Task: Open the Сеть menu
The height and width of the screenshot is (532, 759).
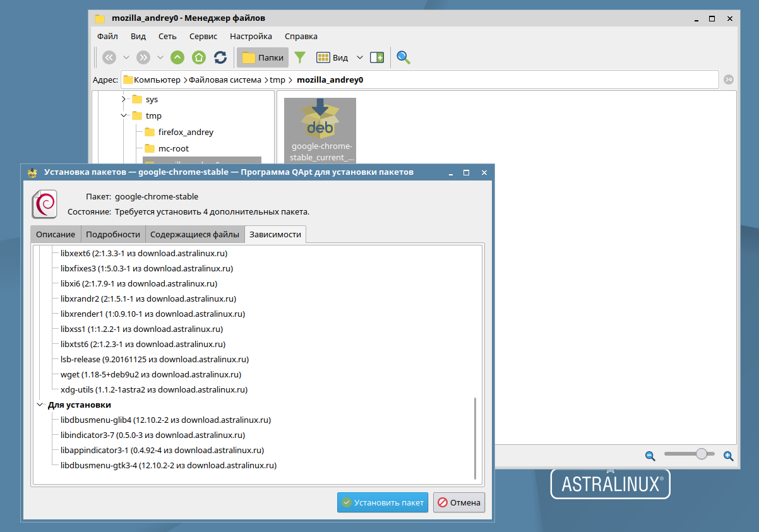Action: [167, 37]
